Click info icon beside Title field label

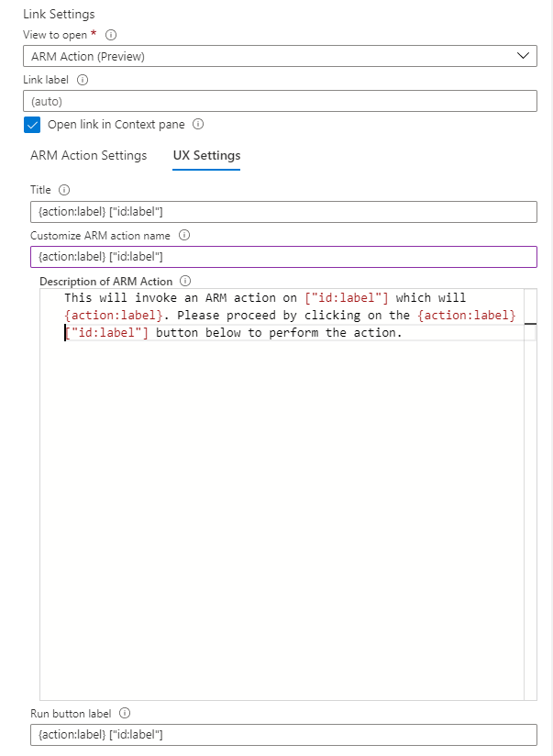point(64,190)
